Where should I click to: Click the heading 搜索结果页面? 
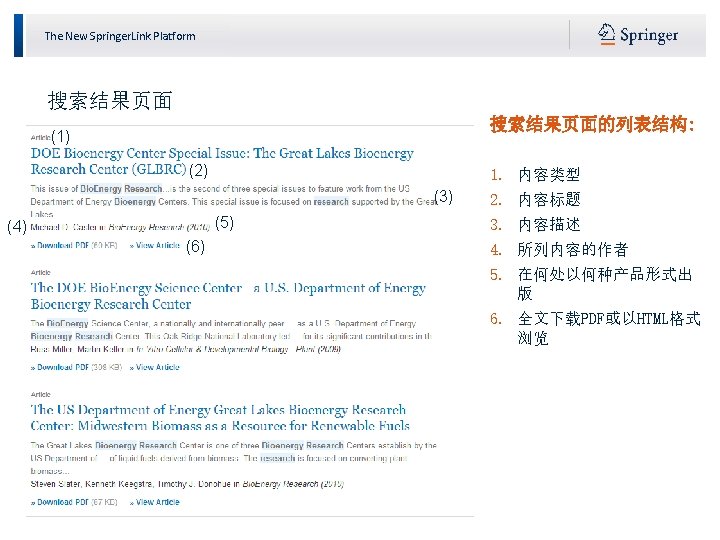tap(110, 101)
